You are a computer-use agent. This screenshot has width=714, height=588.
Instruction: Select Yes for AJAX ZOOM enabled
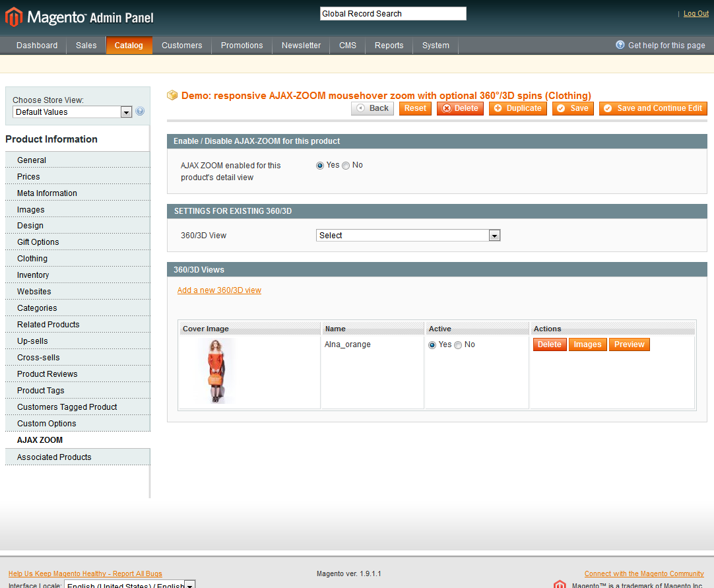319,166
